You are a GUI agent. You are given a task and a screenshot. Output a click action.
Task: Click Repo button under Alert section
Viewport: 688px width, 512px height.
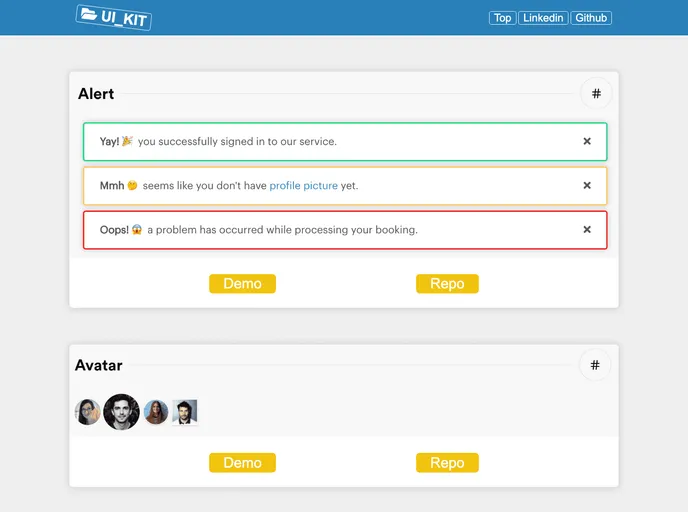click(x=447, y=284)
